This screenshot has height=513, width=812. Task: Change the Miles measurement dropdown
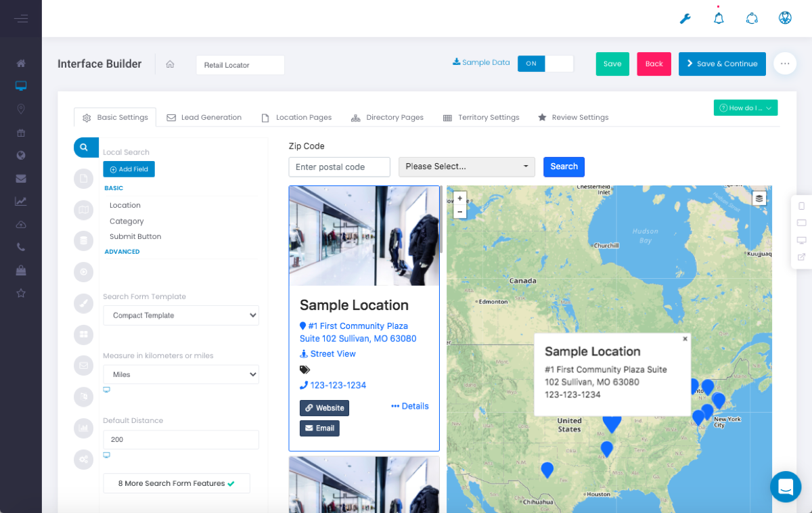point(181,374)
